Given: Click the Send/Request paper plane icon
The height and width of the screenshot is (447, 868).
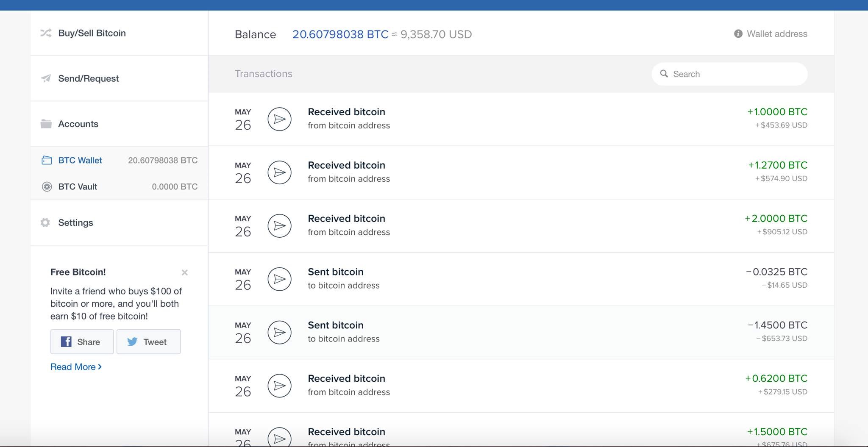Looking at the screenshot, I should click(46, 78).
